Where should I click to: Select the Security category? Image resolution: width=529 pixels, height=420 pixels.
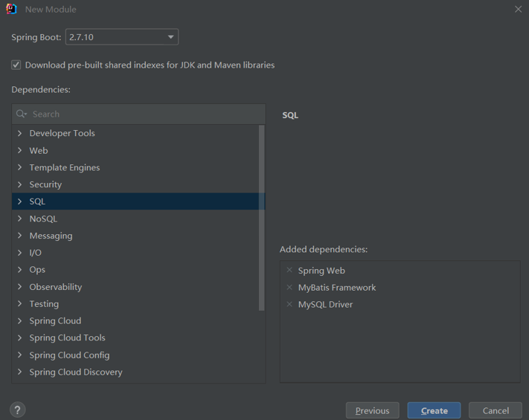[x=45, y=184]
